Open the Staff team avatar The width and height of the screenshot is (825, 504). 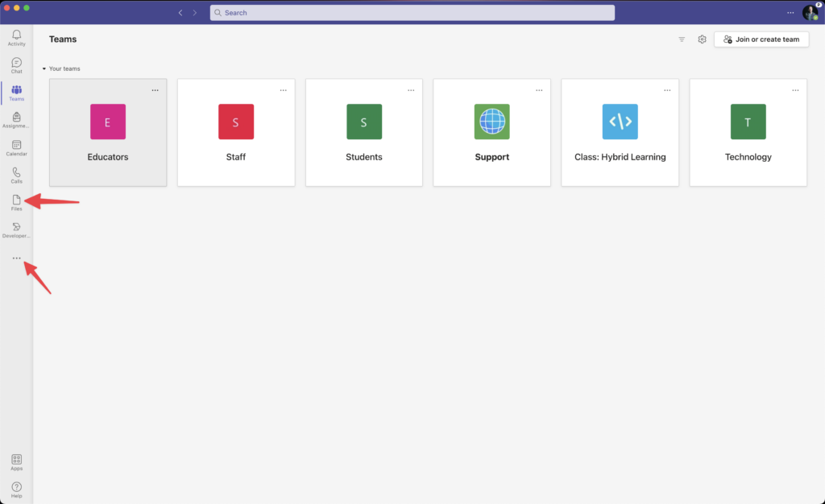[236, 122]
